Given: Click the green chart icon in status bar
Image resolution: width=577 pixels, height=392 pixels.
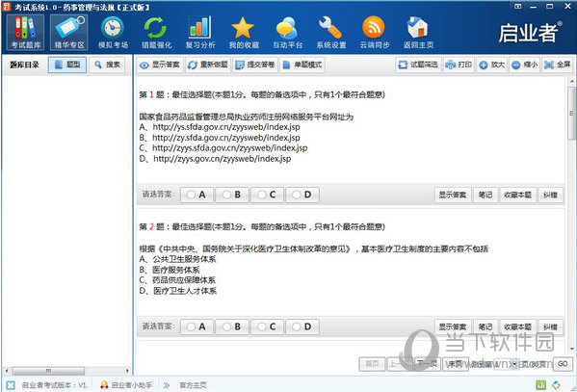Looking at the screenshot, I should tap(541, 385).
